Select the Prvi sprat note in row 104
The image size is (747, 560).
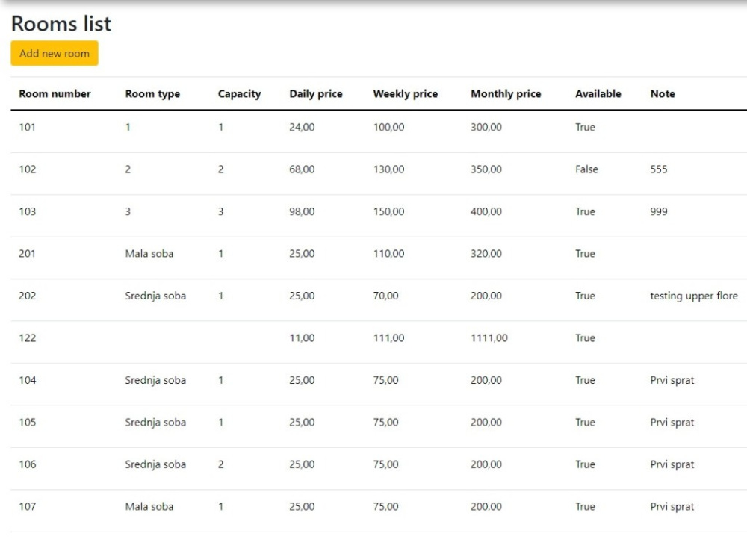click(672, 380)
